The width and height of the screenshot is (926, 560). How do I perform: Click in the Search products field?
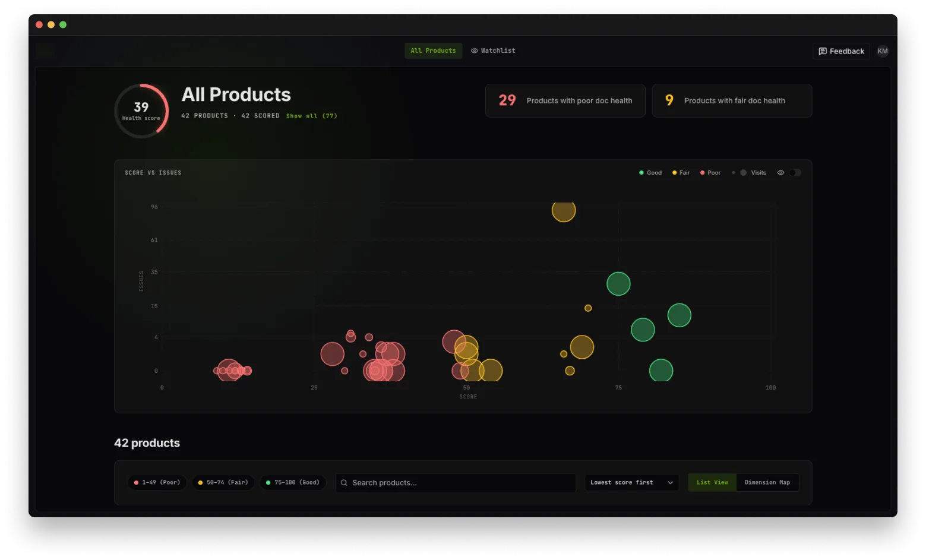pyautogui.click(x=456, y=483)
